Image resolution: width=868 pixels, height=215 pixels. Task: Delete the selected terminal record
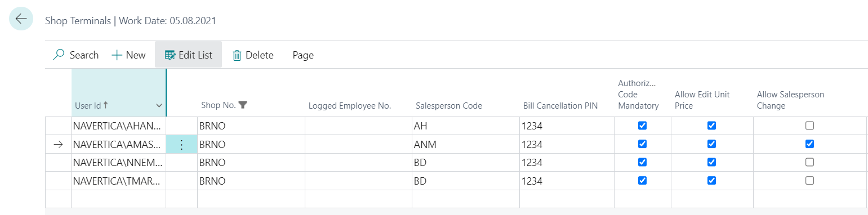point(253,55)
